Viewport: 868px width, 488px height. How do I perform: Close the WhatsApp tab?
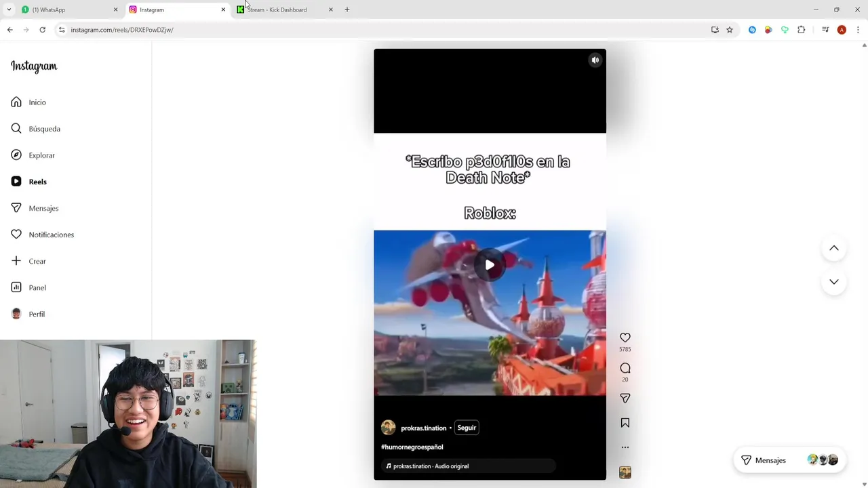click(x=115, y=9)
